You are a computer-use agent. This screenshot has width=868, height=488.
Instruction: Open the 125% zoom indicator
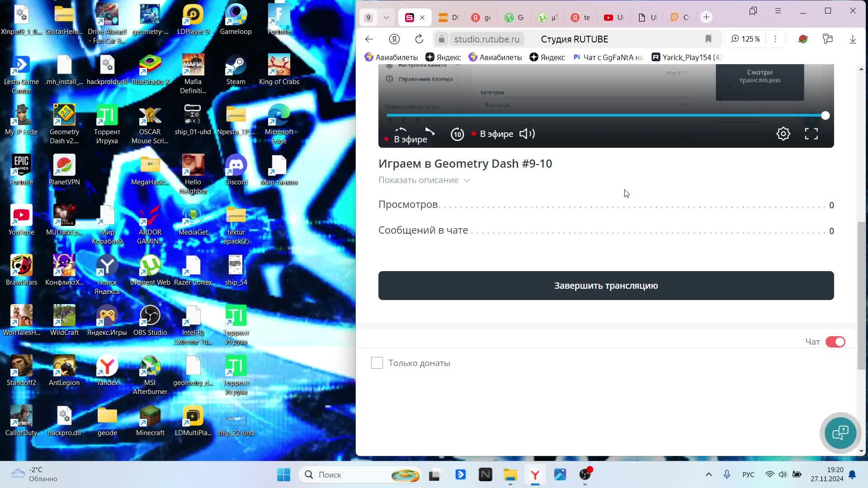(x=745, y=39)
